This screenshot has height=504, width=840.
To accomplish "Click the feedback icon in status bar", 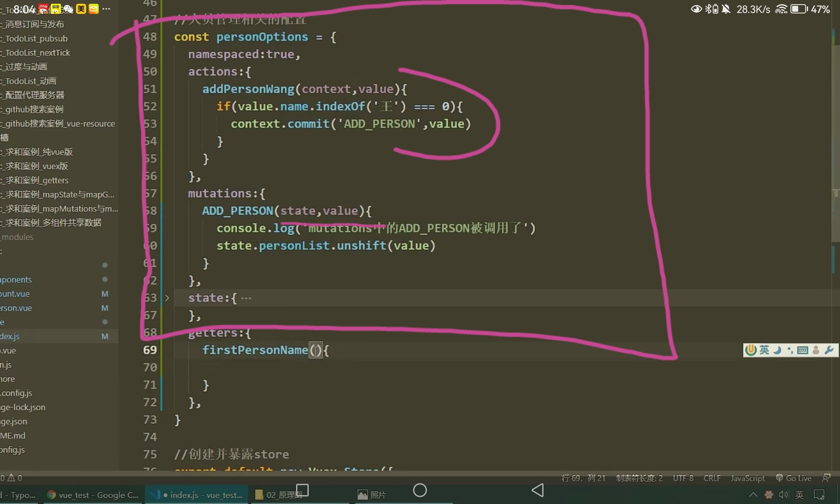I will [x=826, y=478].
